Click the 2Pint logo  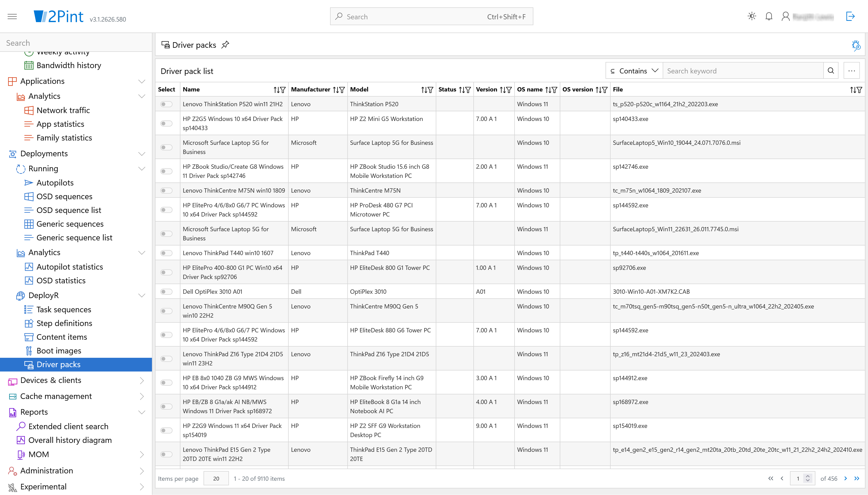coord(58,16)
